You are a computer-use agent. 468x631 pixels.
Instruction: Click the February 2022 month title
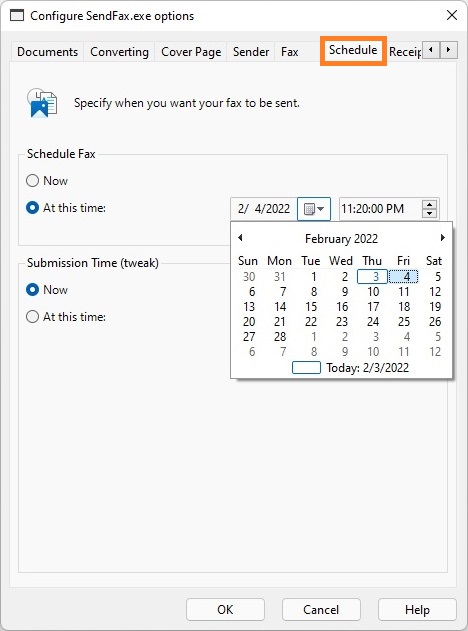point(341,239)
